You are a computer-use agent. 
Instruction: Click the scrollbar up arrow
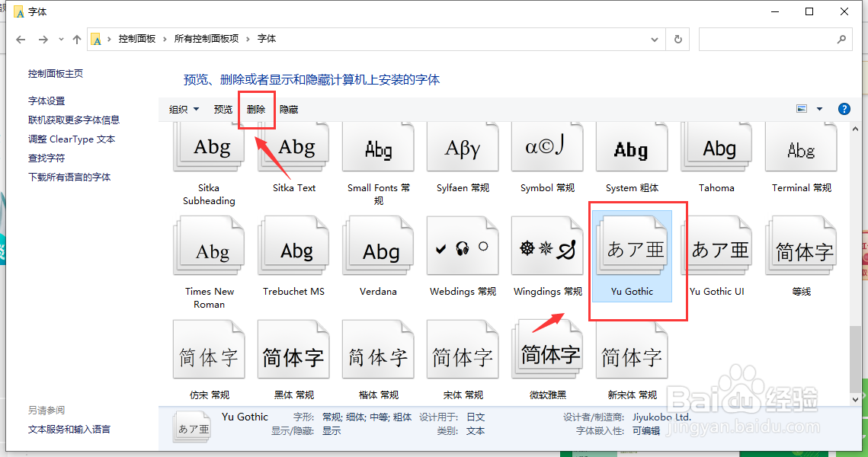click(x=855, y=129)
